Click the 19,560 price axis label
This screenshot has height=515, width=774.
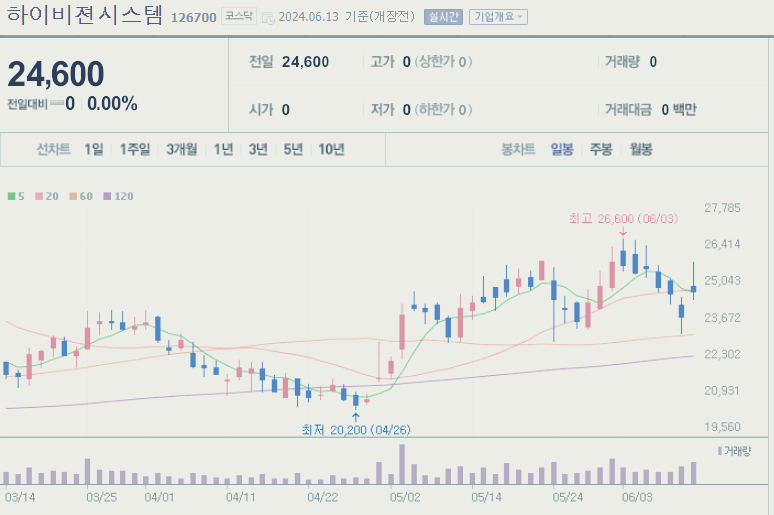[x=722, y=427]
